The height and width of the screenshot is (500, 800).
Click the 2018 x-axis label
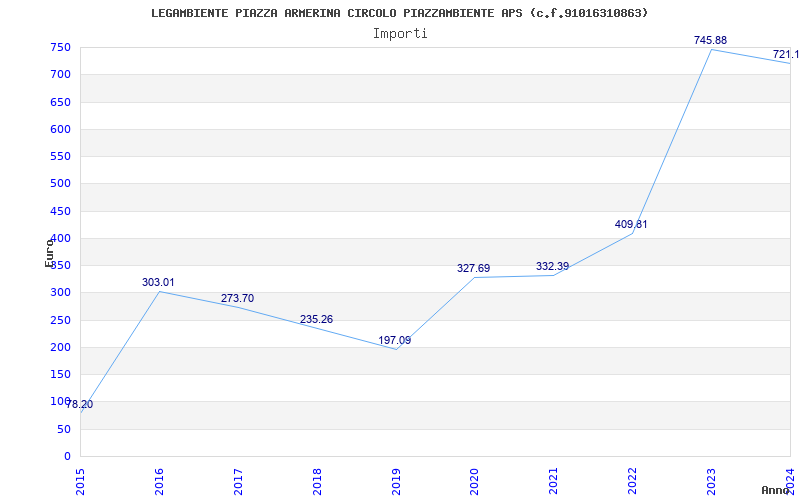point(317,481)
